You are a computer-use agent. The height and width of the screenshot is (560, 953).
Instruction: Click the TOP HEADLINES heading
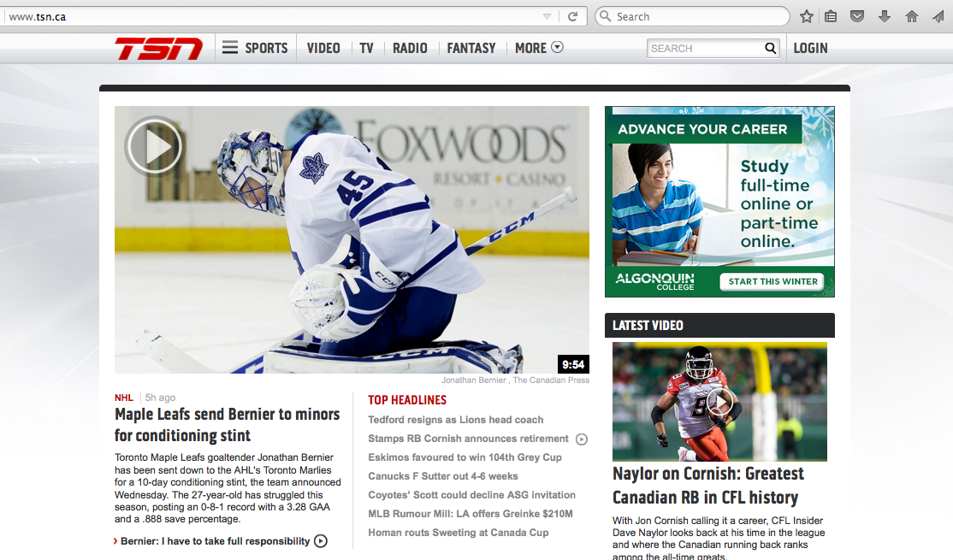[407, 399]
